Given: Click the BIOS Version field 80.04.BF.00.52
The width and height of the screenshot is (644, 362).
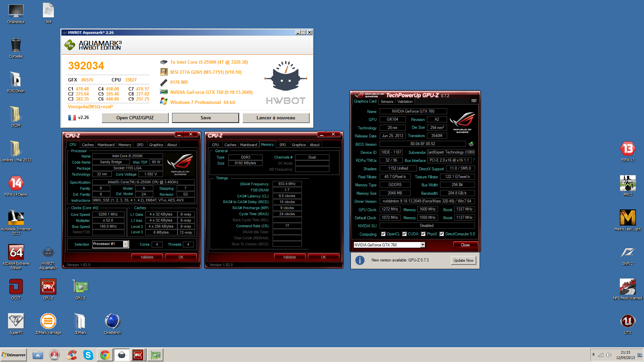Looking at the screenshot, I should pyautogui.click(x=423, y=144).
